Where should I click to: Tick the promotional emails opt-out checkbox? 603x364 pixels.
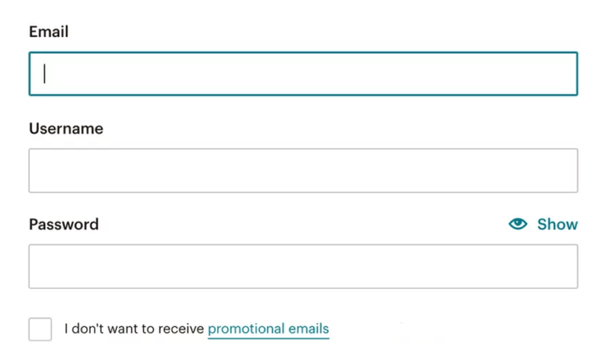coord(40,329)
